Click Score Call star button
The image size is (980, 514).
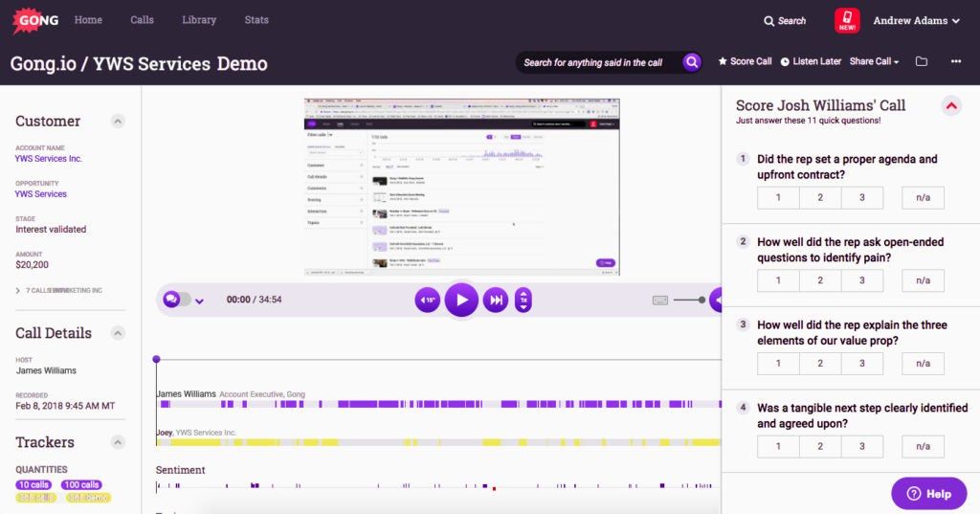pyautogui.click(x=745, y=61)
